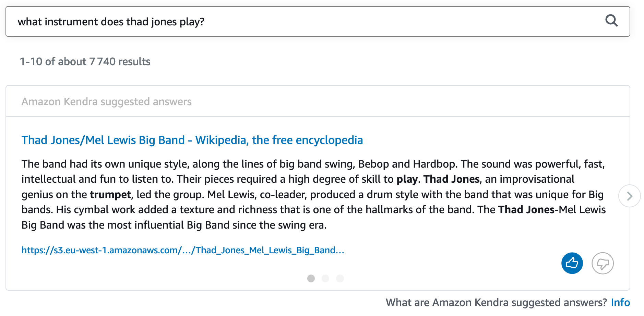
Task: Open the Info link about suggested answers
Action: pos(620,302)
